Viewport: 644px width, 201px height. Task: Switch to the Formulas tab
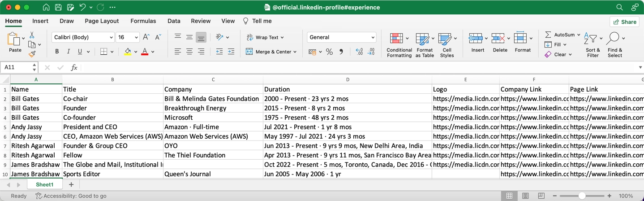(143, 21)
